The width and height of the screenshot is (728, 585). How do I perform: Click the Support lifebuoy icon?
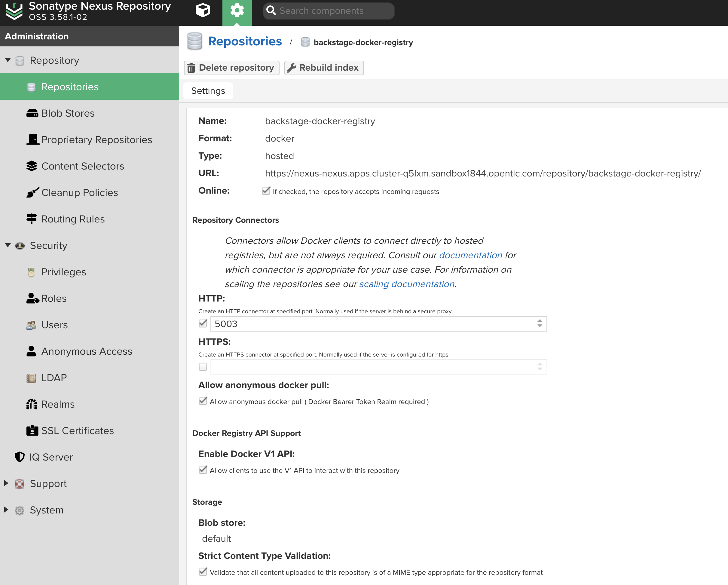20,484
